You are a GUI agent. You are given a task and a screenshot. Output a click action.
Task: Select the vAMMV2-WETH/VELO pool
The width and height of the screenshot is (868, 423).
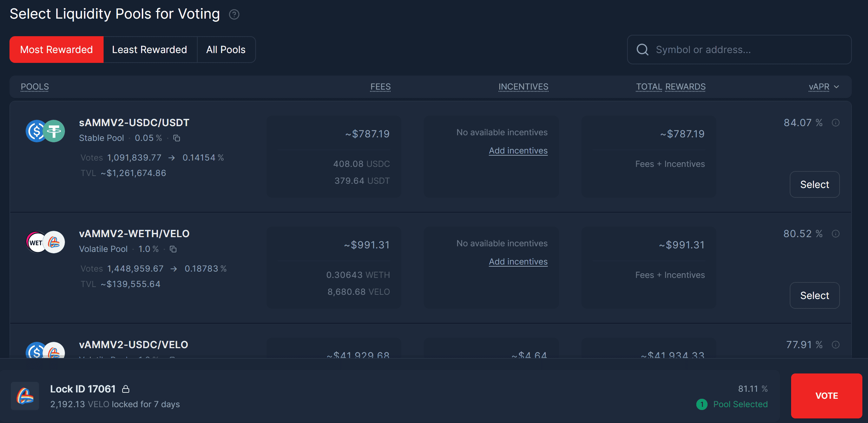pyautogui.click(x=815, y=295)
